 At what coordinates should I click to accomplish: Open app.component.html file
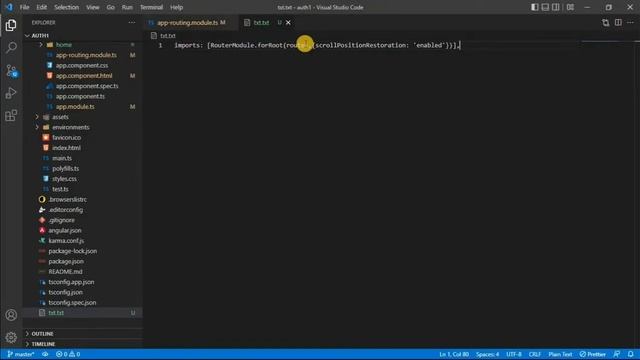coord(84,76)
